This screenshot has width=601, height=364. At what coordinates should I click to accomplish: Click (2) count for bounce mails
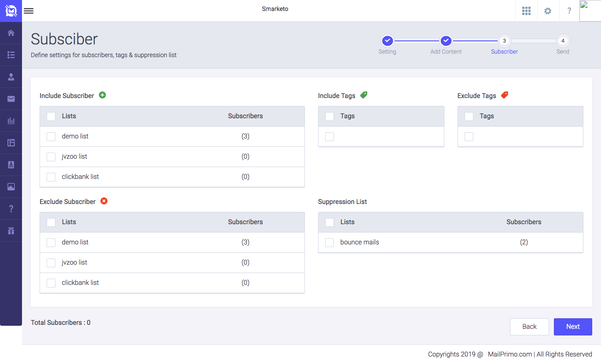(524, 242)
